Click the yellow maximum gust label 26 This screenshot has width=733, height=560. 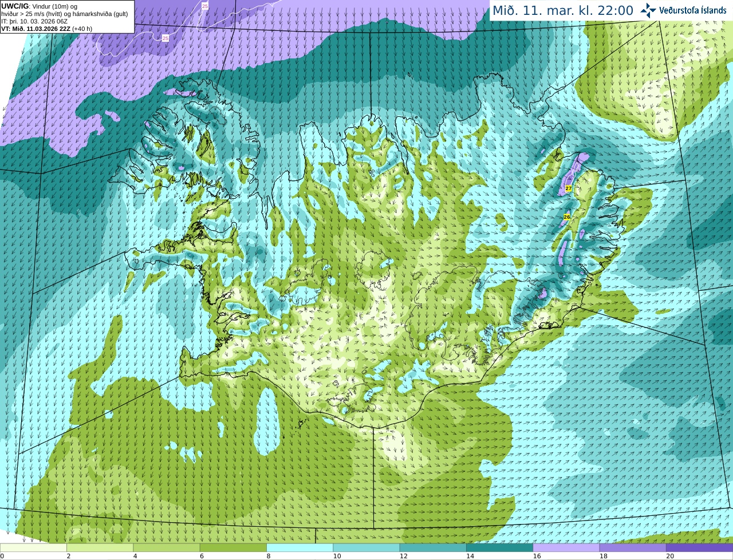coord(566,217)
